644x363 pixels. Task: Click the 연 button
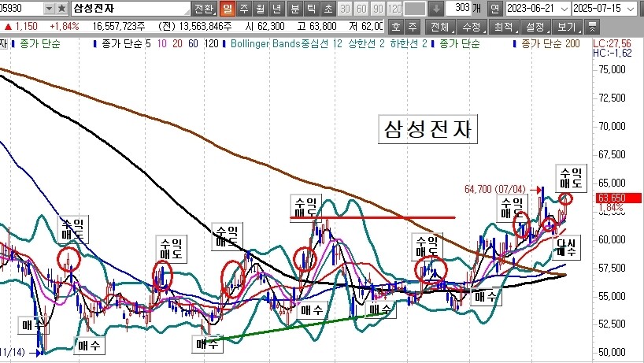[x=495, y=8]
